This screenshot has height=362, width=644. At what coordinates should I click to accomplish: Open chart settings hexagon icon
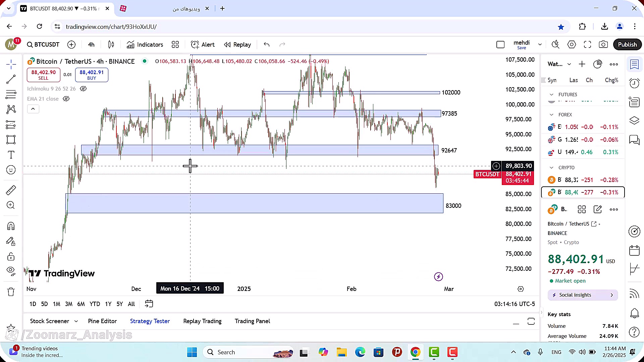(x=572, y=45)
